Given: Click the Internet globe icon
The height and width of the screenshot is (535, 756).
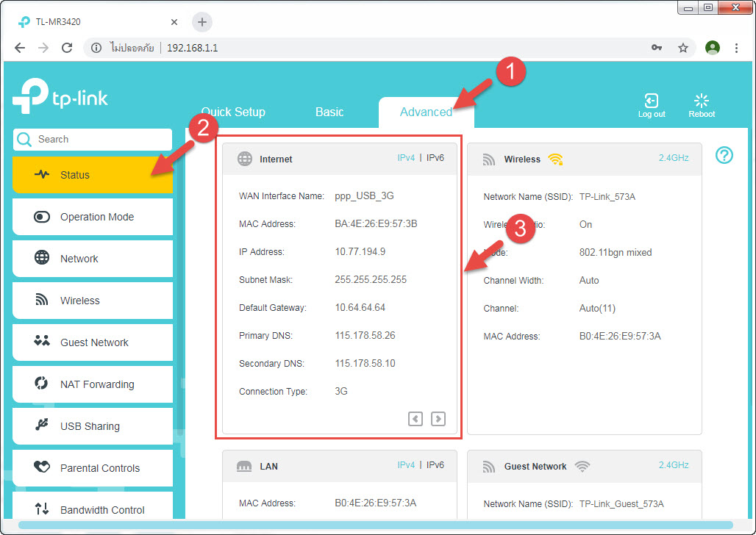Looking at the screenshot, I should 245,159.
